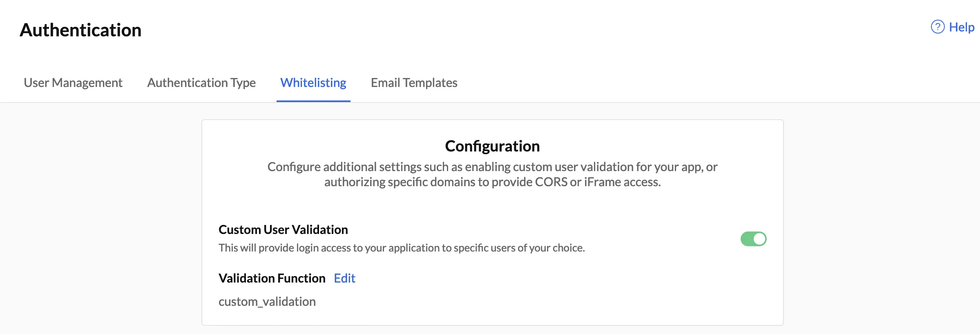Edit the Validation Function
980x334 pixels.
pos(344,278)
